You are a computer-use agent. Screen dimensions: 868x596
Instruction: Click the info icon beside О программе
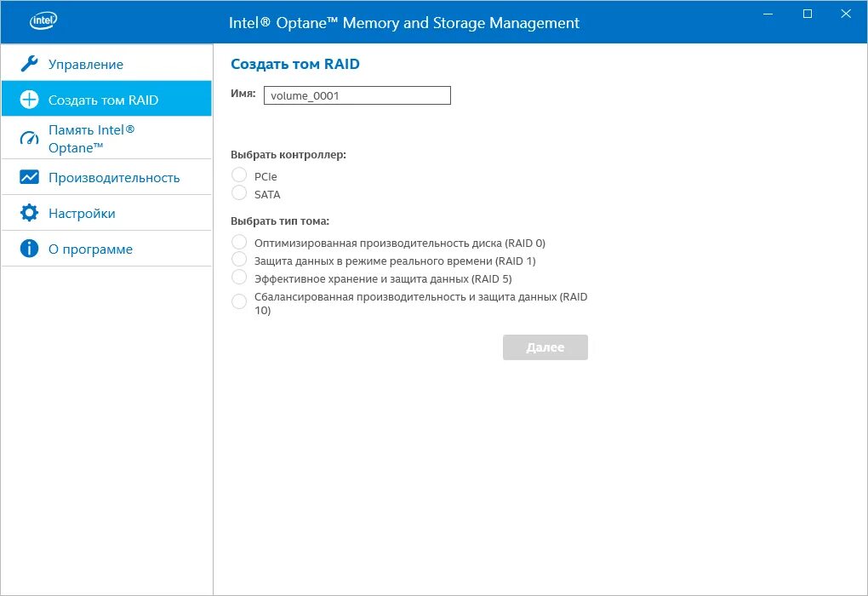tap(30, 249)
